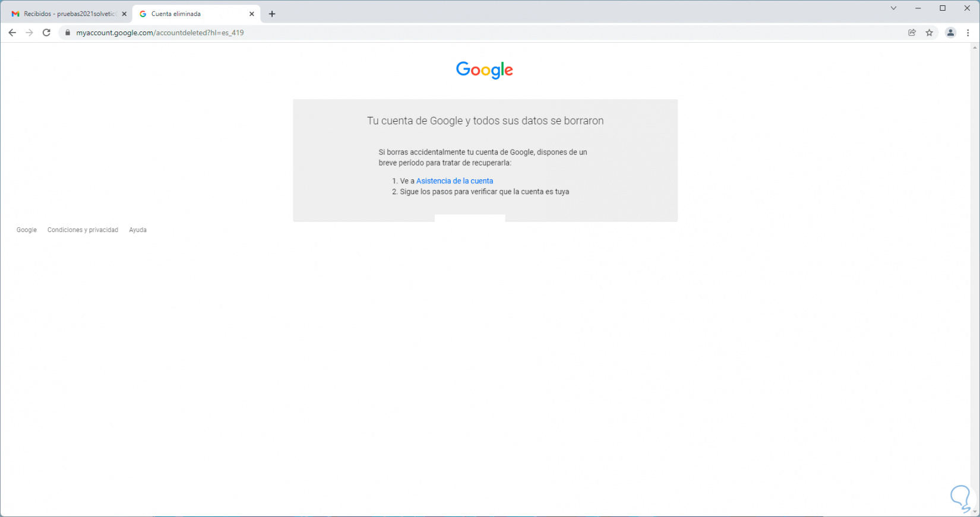Click the heading 'Tu cuenta de Google y todos sus datos se borraron'
Image resolution: width=980 pixels, height=517 pixels.
[x=485, y=120]
